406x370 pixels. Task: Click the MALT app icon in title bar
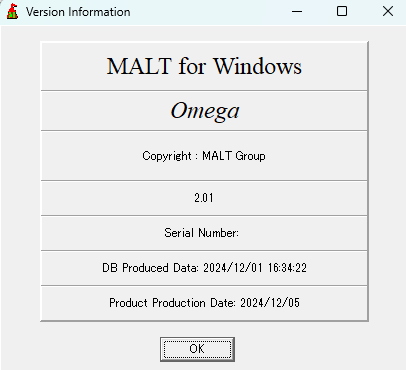tap(12, 11)
